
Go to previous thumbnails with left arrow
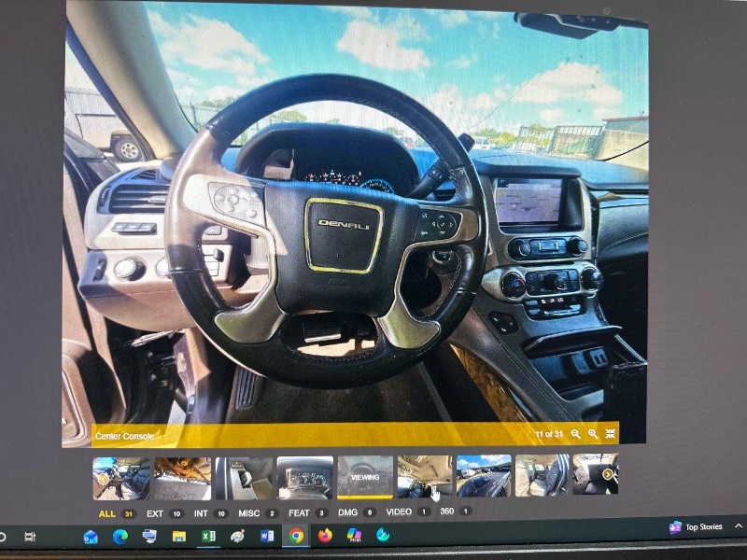click(103, 479)
